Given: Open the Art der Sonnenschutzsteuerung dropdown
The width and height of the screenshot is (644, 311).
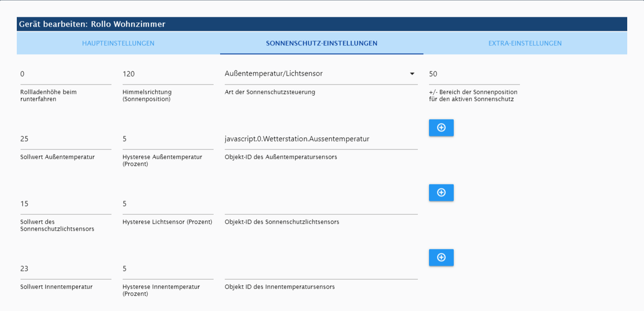Looking at the screenshot, I should (321, 74).
